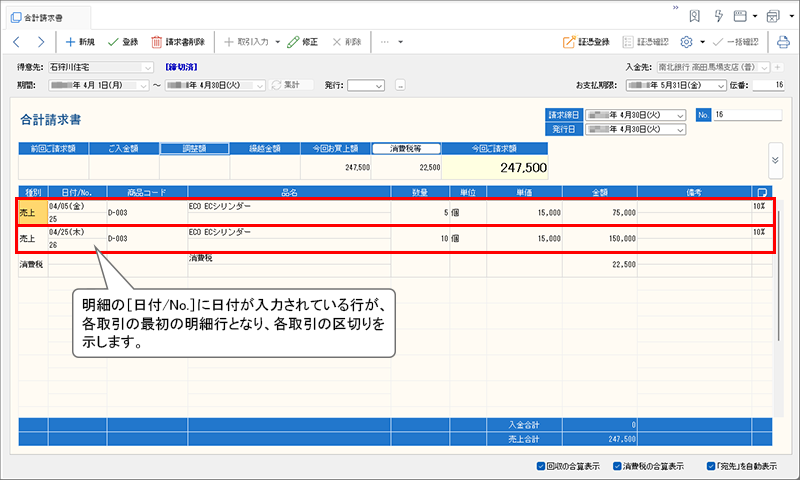
Task: Click the 登録 checkmark button
Action: [123, 42]
